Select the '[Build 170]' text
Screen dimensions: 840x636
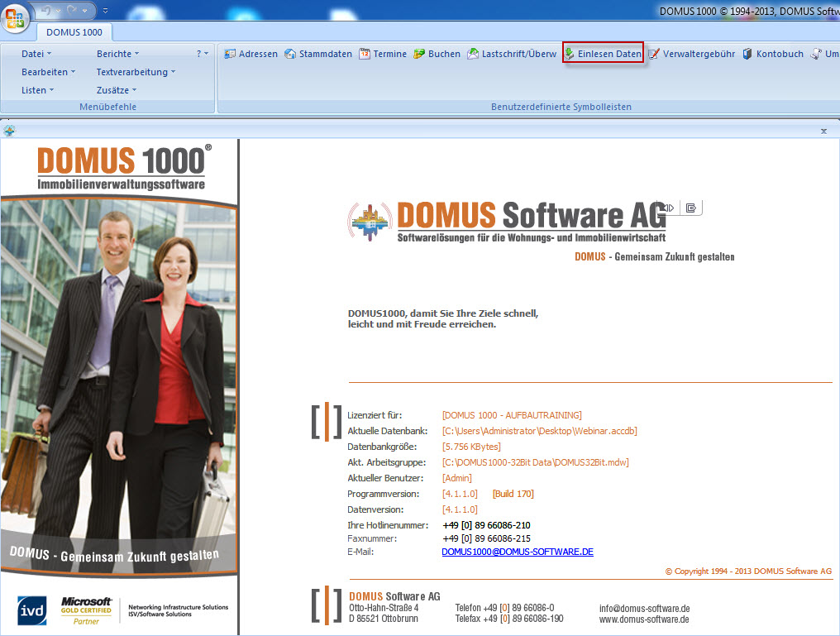[513, 494]
